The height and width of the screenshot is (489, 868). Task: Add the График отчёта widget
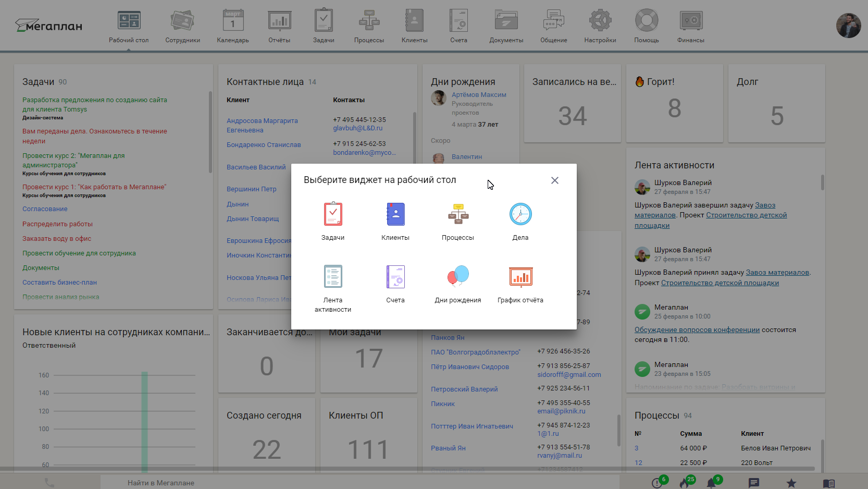520,277
